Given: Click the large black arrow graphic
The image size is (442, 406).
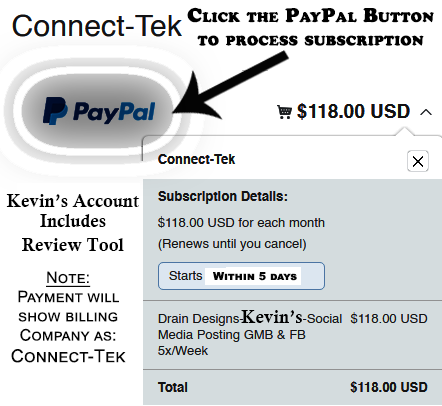Looking at the screenshot, I should click(x=230, y=87).
